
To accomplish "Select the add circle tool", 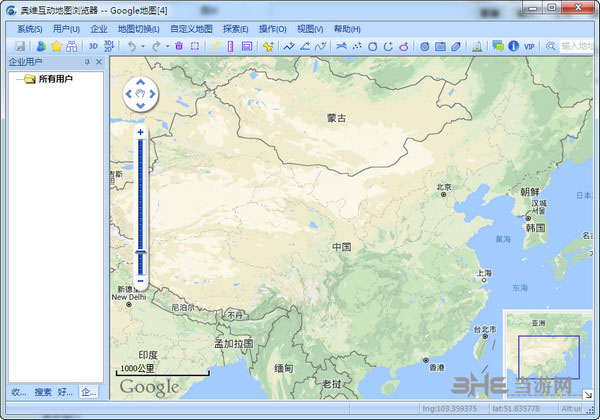I will coord(372,46).
